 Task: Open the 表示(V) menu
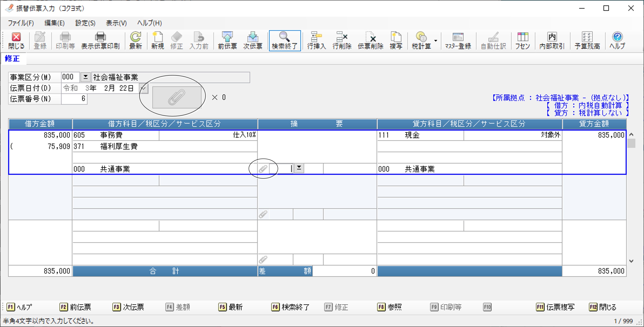[116, 23]
